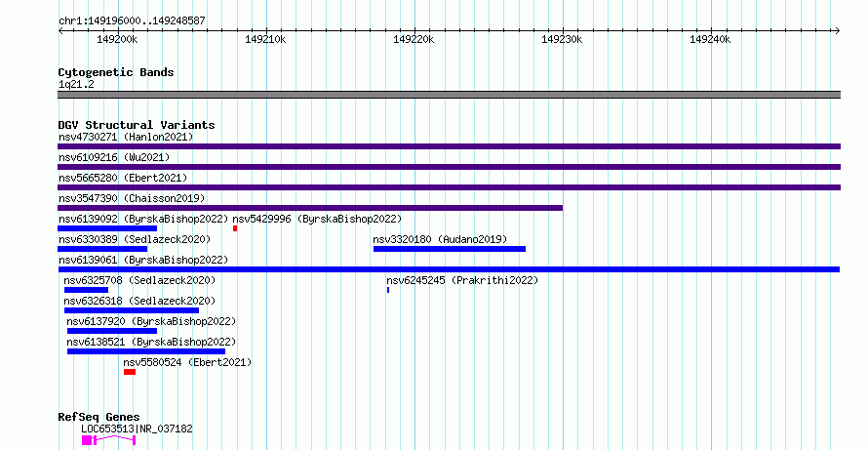Select the purple bar beneath nsv3547390
Viewport: 868px width, 450px height.
310,208
